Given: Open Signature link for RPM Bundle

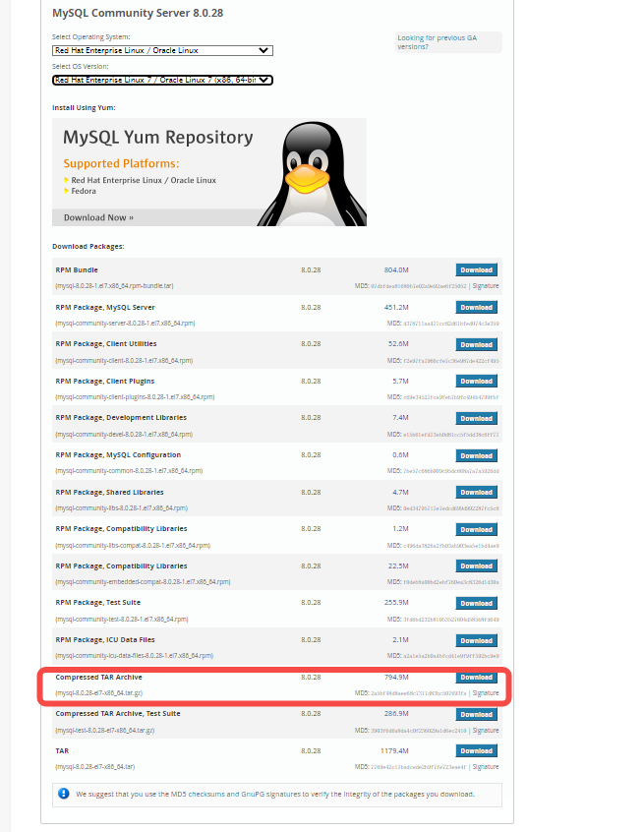Looking at the screenshot, I should pyautogui.click(x=486, y=286).
